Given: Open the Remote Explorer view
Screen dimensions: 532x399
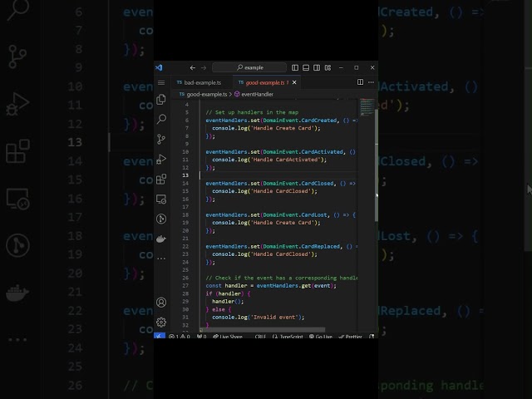Looking at the screenshot, I should point(161,199).
